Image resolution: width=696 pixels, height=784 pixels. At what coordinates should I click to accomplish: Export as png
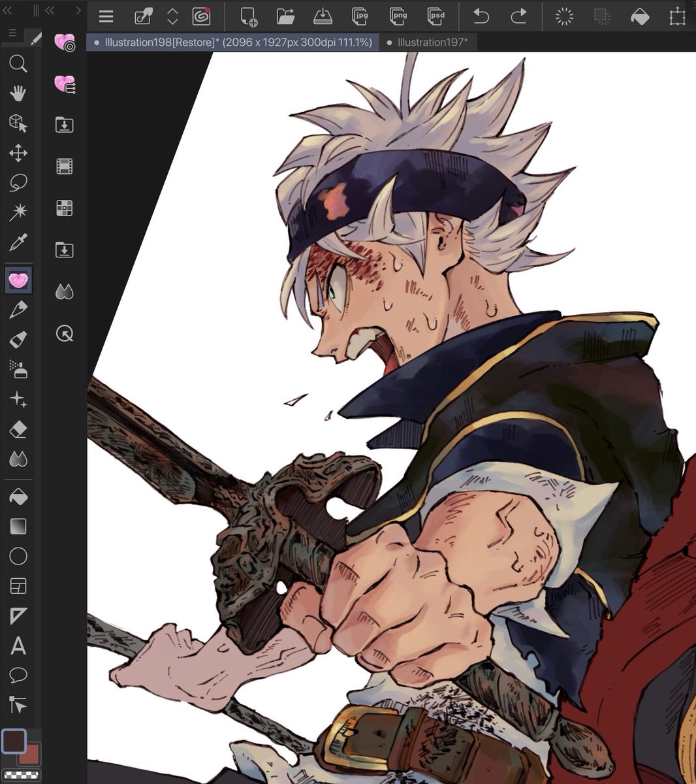398,17
